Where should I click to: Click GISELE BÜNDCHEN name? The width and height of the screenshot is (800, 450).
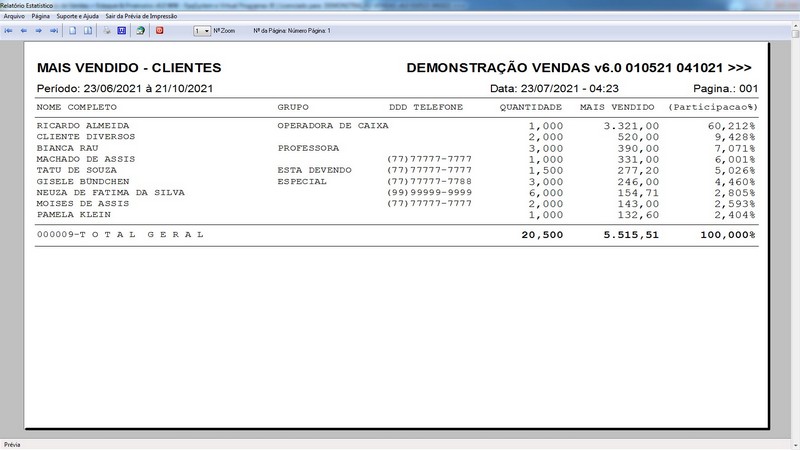click(x=83, y=182)
